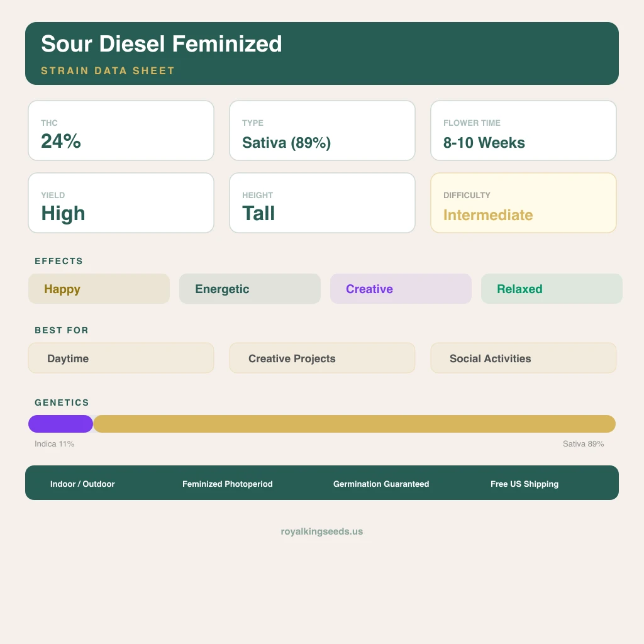Click the Sour Diesel Feminized title

pos(162,44)
